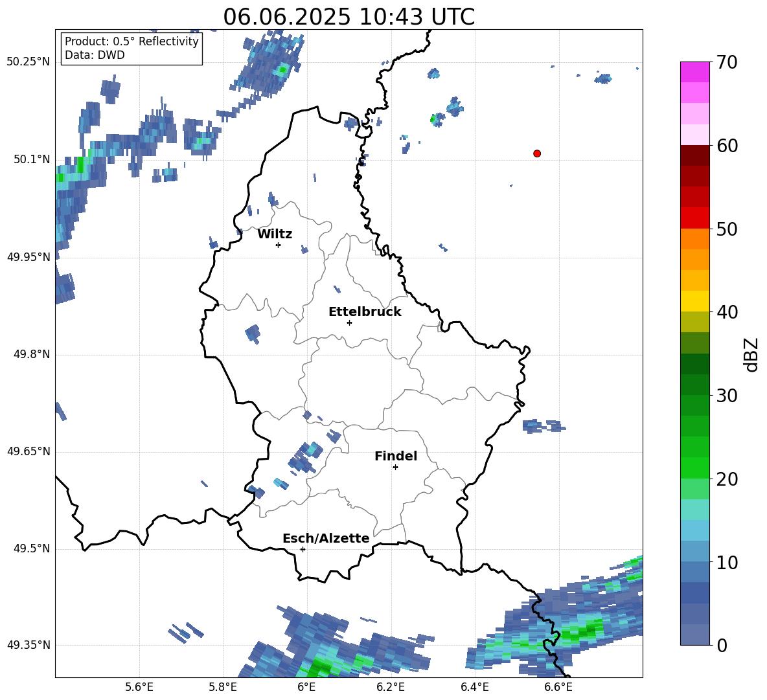Viewport: 767px width, 700px height.
Task: Click the echo patch just east of Luxembourg's eastern border
Action: click(x=543, y=426)
